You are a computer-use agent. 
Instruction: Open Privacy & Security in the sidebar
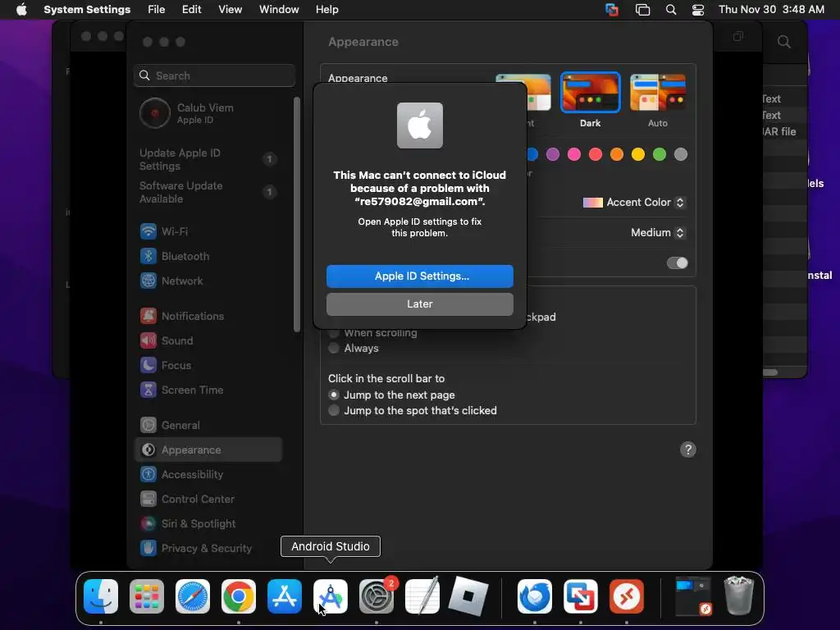208,549
